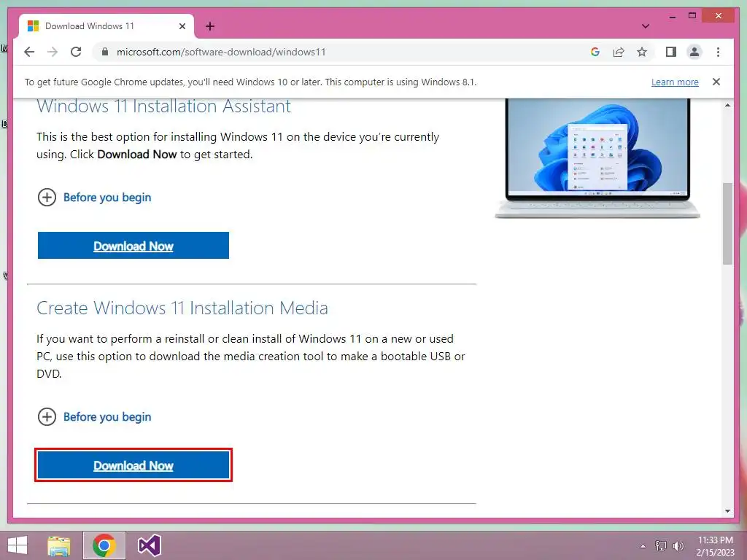The height and width of the screenshot is (560, 747).
Task: Click the Chrome taskbar icon
Action: coord(104,545)
